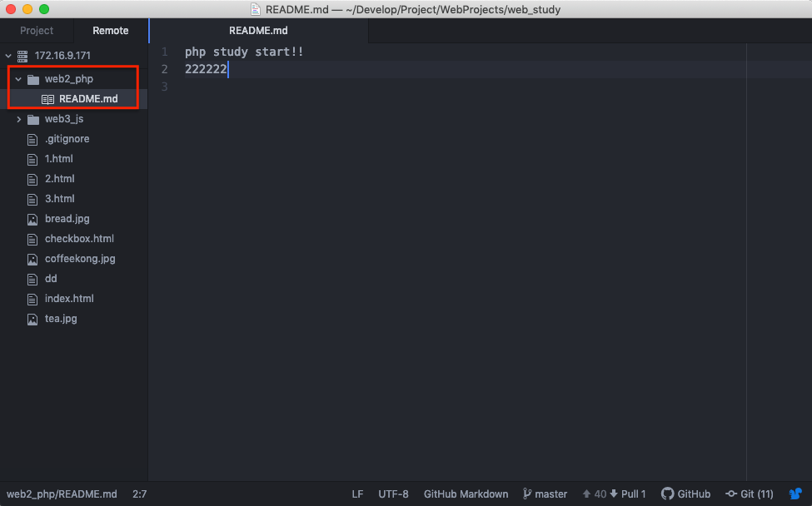Click the file icon of 3.html
This screenshot has height=506, width=812.
click(32, 199)
